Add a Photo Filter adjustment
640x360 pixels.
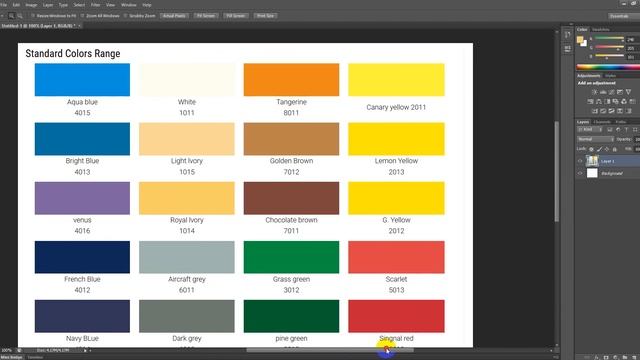(x=616, y=102)
